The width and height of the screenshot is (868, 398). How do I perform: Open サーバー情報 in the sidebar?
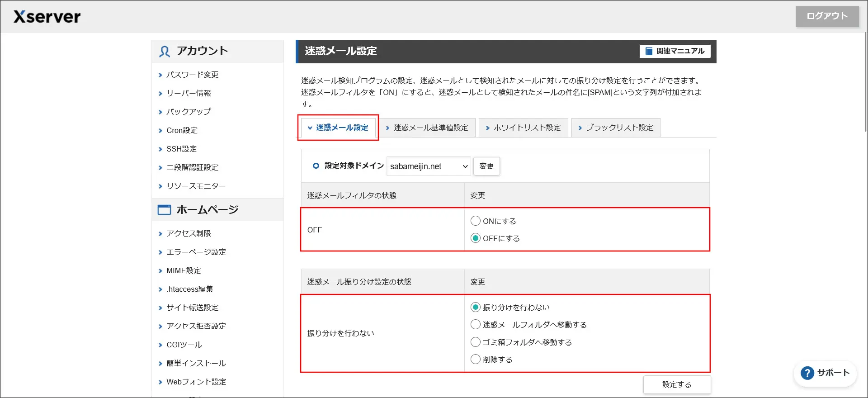click(x=189, y=93)
